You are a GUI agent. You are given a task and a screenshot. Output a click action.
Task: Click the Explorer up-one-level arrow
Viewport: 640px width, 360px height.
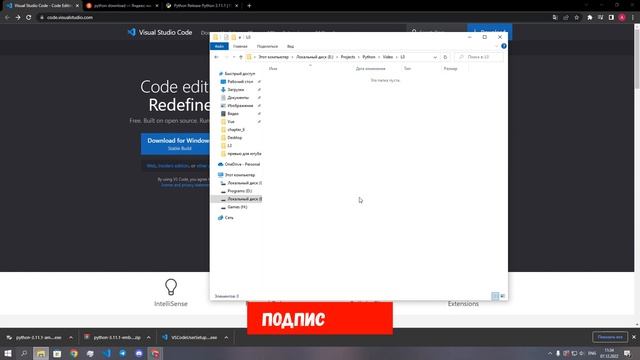241,57
